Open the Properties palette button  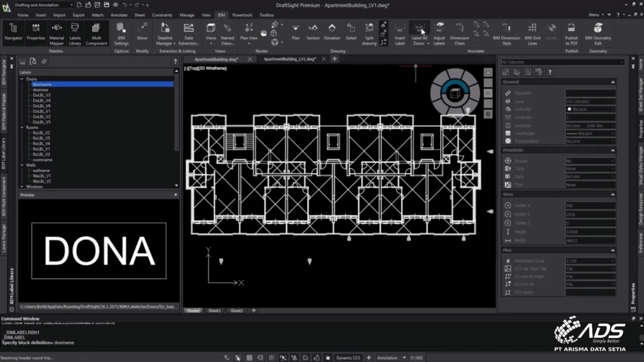coord(36,33)
